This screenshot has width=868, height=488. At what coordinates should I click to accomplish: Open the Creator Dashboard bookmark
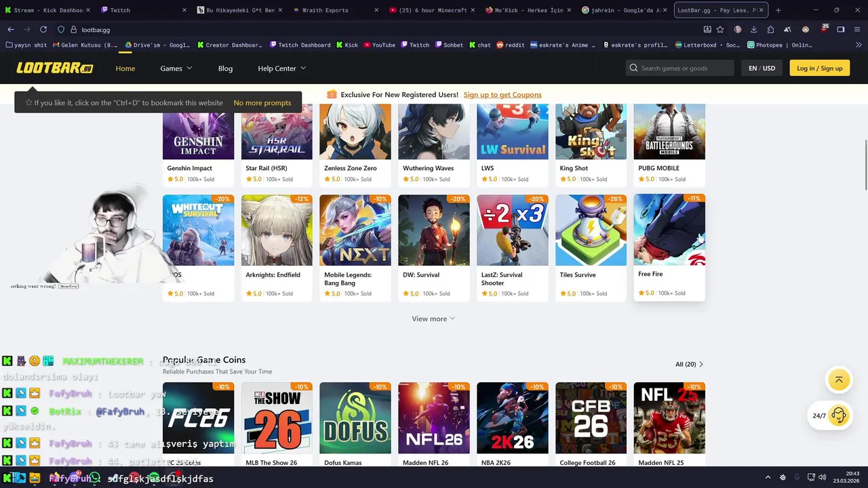click(x=229, y=45)
